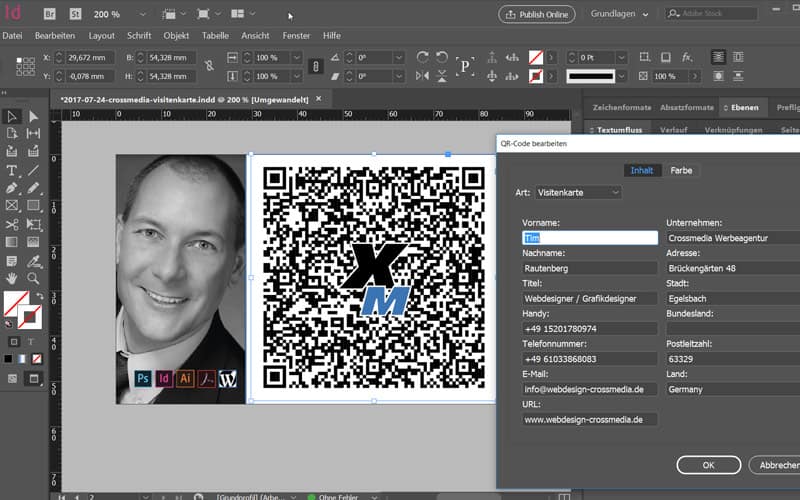
Task: Click the URL input field
Action: coord(590,419)
